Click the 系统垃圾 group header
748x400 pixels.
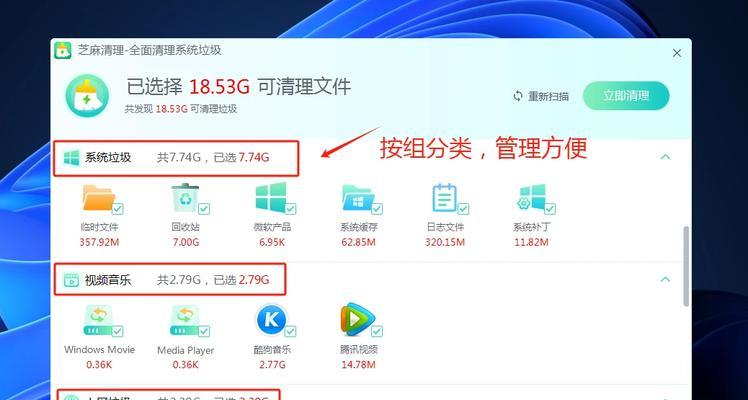(176, 158)
